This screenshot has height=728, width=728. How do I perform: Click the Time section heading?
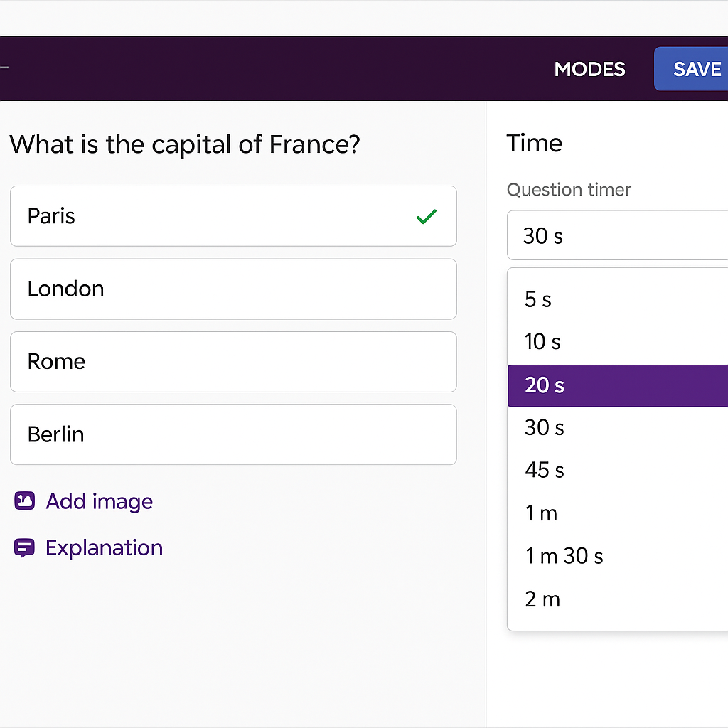(534, 143)
